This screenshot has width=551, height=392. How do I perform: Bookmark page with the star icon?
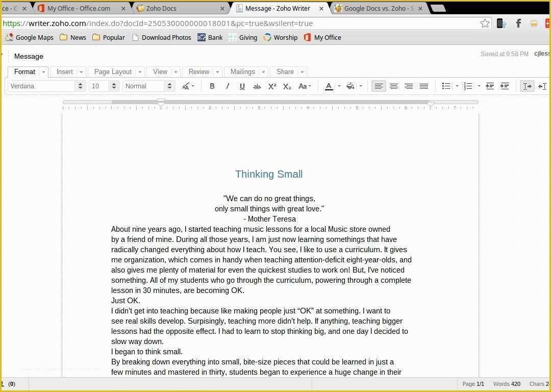485,23
